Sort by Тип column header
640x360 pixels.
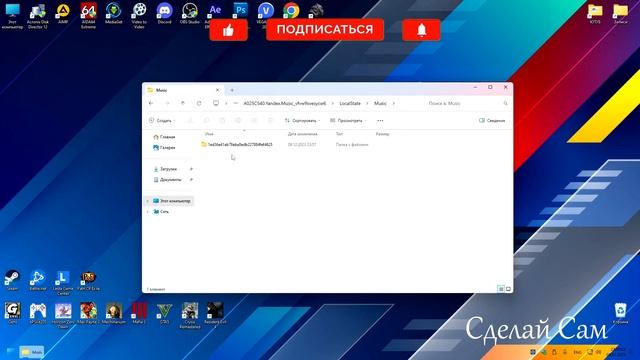tap(339, 134)
